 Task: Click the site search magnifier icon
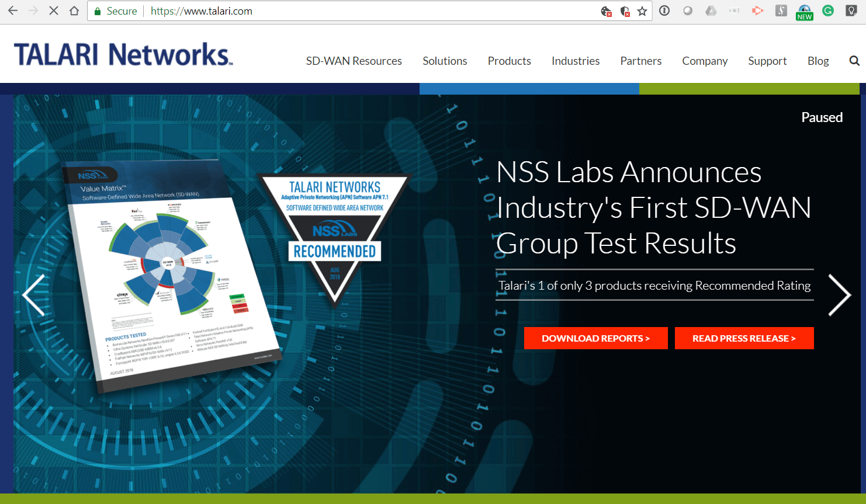pyautogui.click(x=854, y=61)
